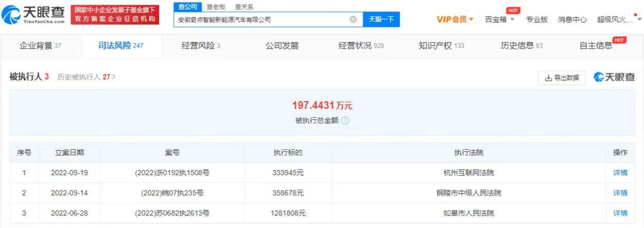Screen dimensions: 644x228
Task: Click the total amount 197.4431万元
Action: 322,106
